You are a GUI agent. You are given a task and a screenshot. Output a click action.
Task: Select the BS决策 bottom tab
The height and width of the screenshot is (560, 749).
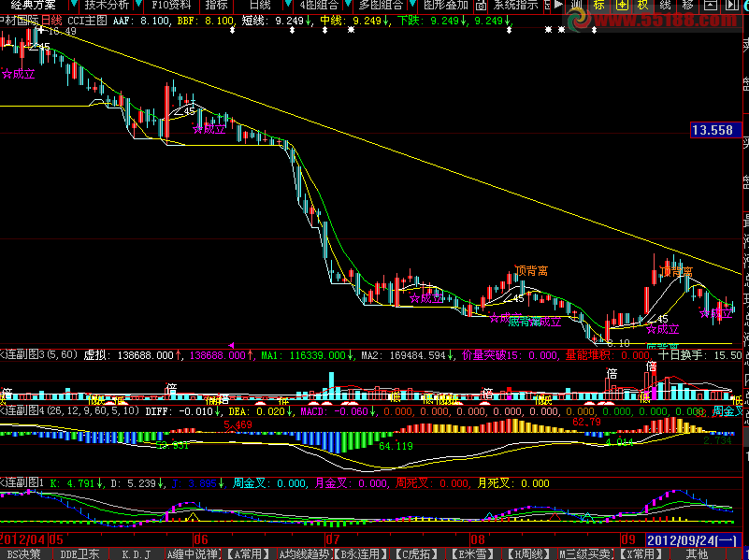coord(24,554)
